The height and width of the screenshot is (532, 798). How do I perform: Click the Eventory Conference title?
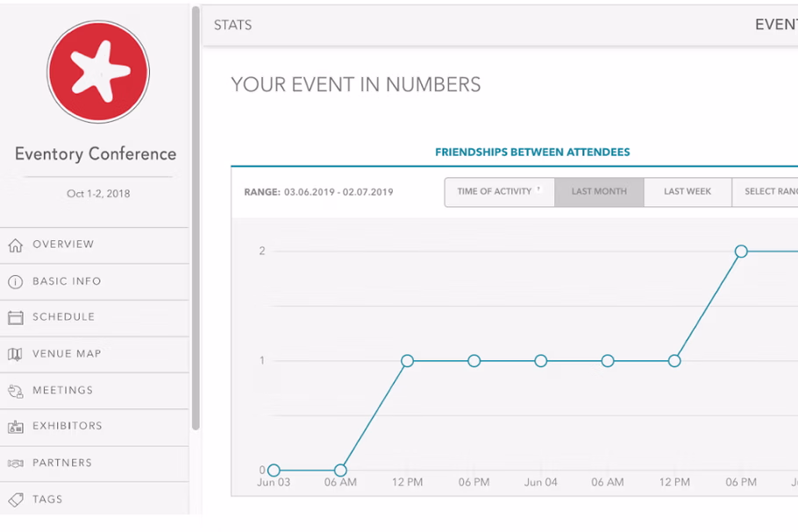(96, 154)
